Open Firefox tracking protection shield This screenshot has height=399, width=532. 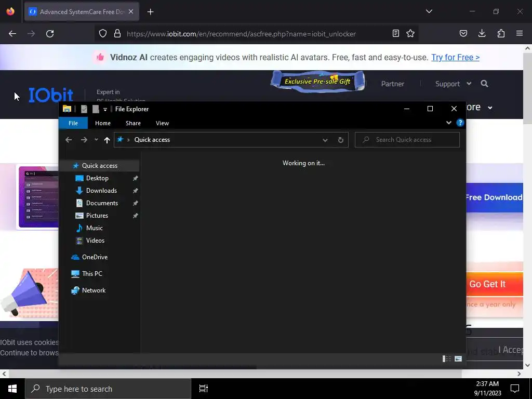tap(103, 33)
